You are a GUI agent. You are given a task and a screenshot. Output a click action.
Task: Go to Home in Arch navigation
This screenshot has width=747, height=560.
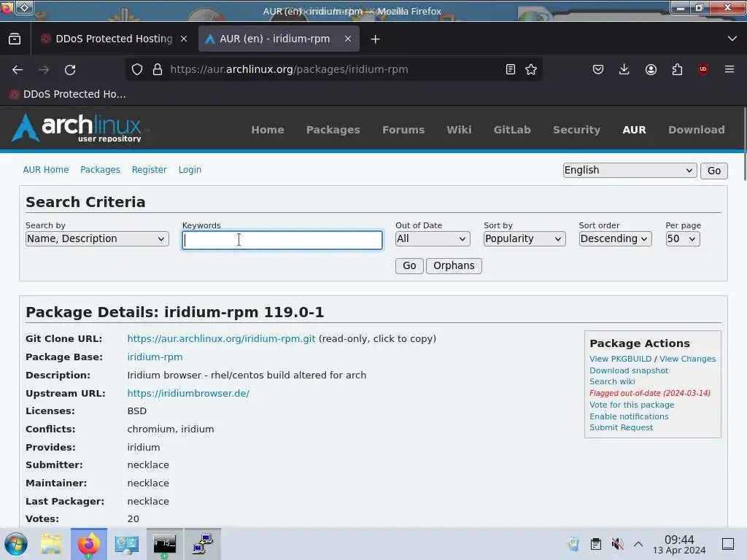tap(268, 130)
